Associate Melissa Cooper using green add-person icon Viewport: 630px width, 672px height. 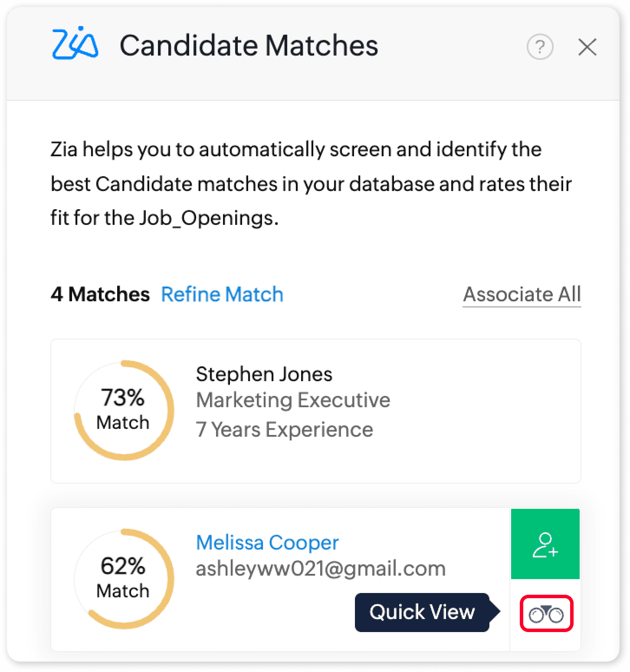(x=545, y=544)
